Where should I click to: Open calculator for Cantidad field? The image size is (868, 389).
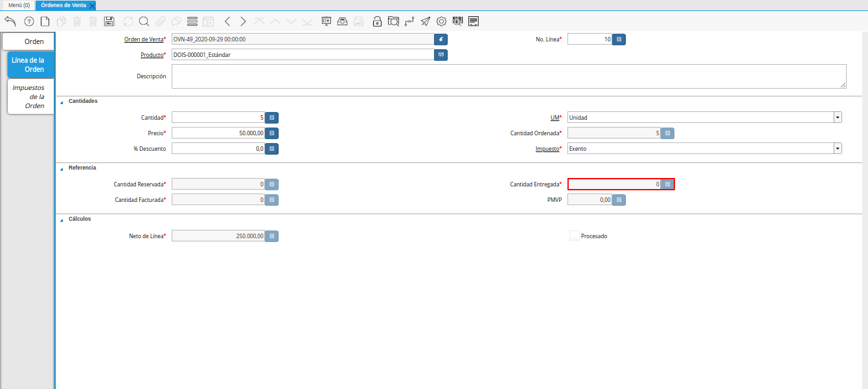pyautogui.click(x=272, y=118)
